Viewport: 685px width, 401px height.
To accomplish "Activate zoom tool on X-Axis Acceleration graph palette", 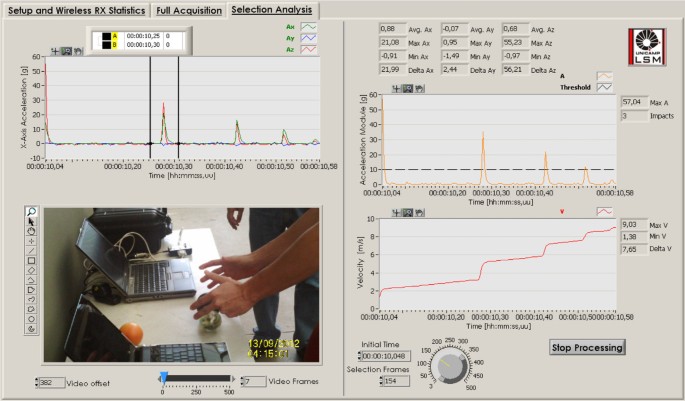I will [x=66, y=51].
